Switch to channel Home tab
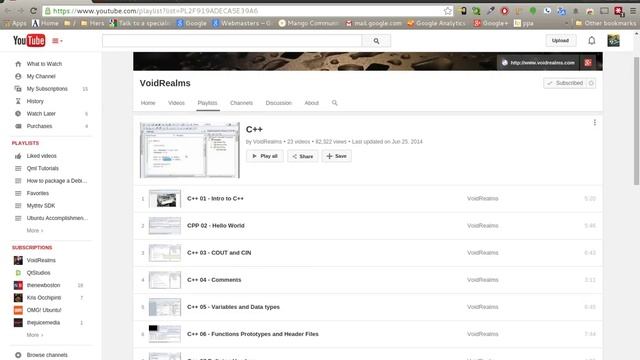The height and width of the screenshot is (360, 640). click(148, 103)
